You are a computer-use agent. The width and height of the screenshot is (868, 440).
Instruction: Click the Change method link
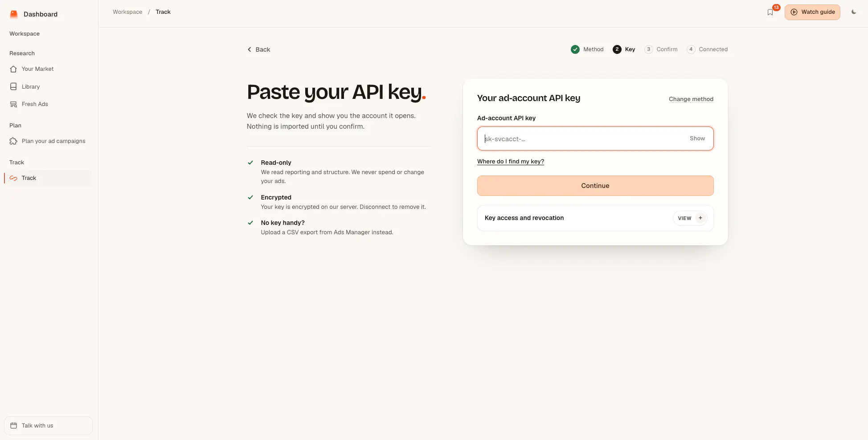pos(691,99)
